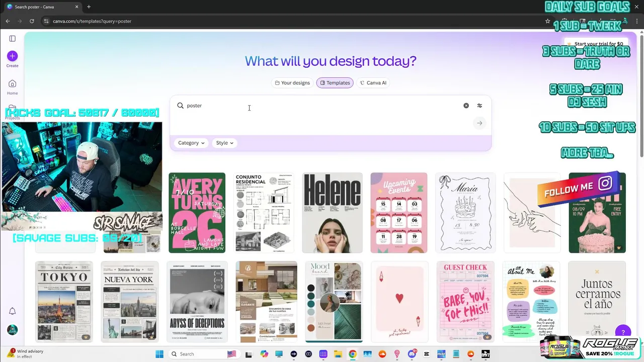Image resolution: width=644 pixels, height=362 pixels.
Task: Click the Chrome address bar URL
Action: pyautogui.click(x=92, y=21)
